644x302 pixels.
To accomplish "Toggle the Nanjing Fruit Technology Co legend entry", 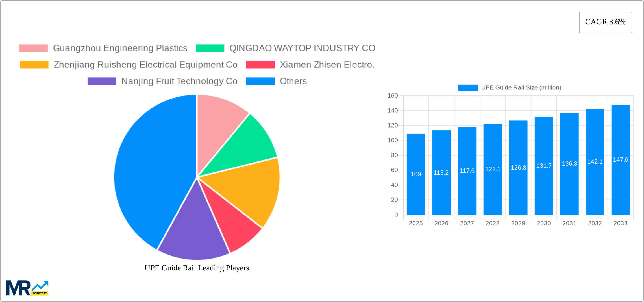I will coord(179,81).
